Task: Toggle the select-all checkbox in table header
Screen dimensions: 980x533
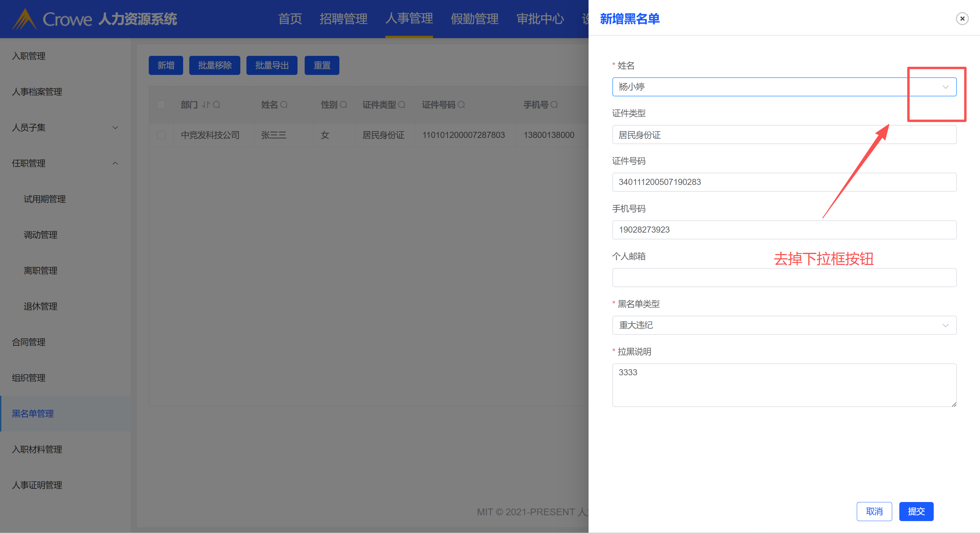Action: point(161,105)
